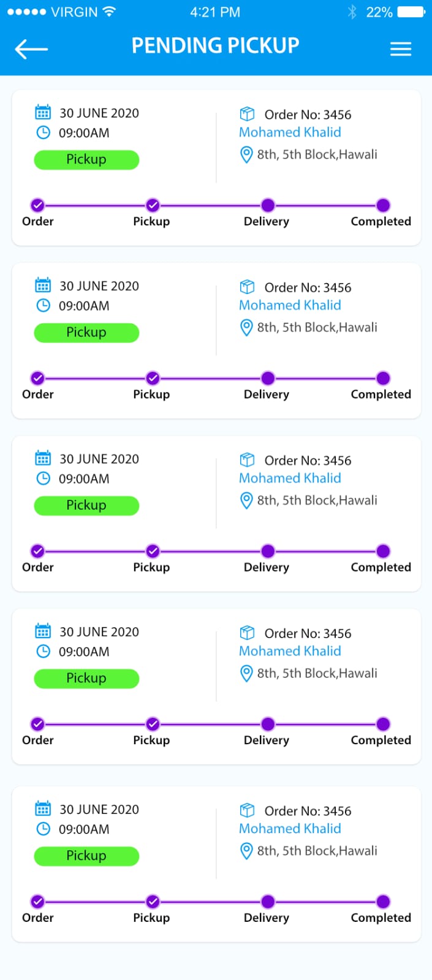Select checked Pickup step on fourth card

[153, 724]
